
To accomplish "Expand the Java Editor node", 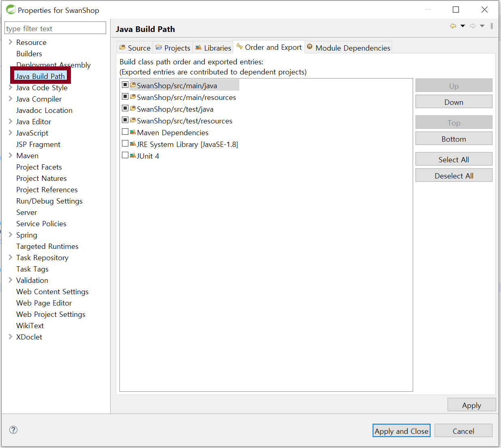I will click(10, 121).
